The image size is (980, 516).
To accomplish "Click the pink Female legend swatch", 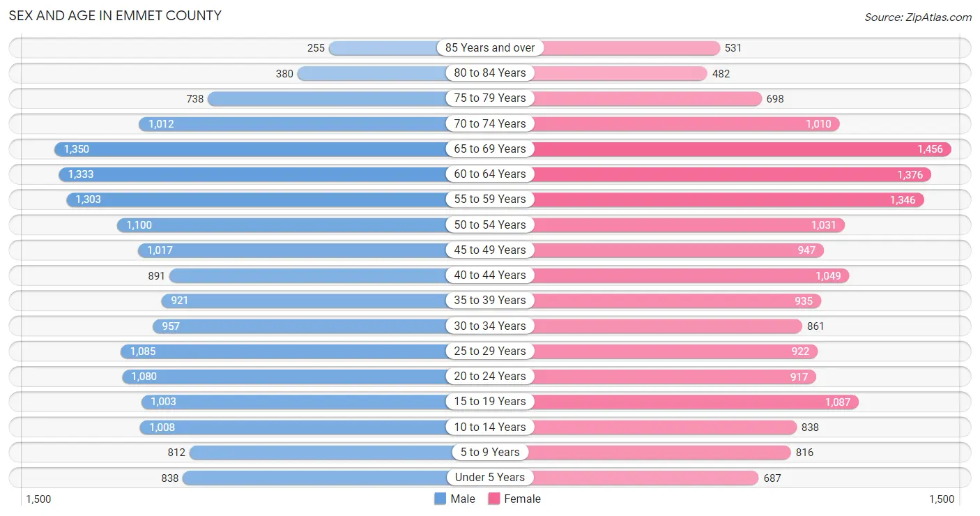I will pyautogui.click(x=494, y=499).
